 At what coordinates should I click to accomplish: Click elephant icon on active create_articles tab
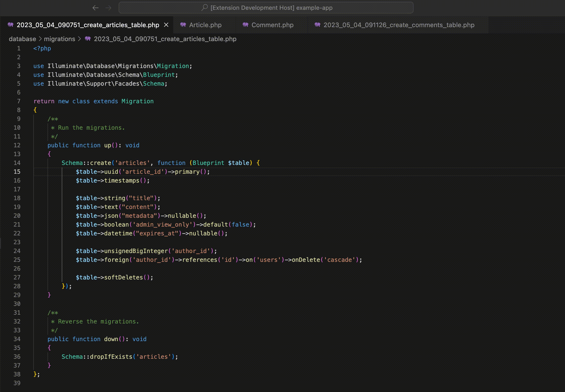11,25
